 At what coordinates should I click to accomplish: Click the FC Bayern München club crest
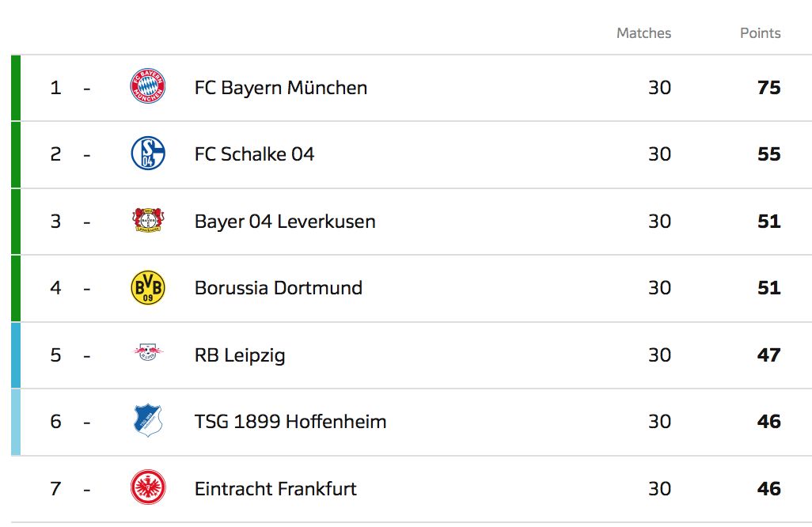click(148, 87)
